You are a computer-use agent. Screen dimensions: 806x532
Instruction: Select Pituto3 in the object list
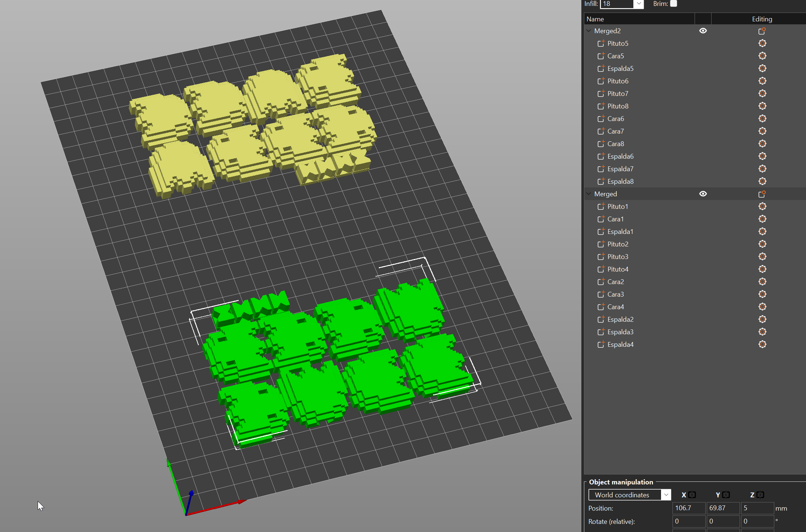tap(618, 256)
